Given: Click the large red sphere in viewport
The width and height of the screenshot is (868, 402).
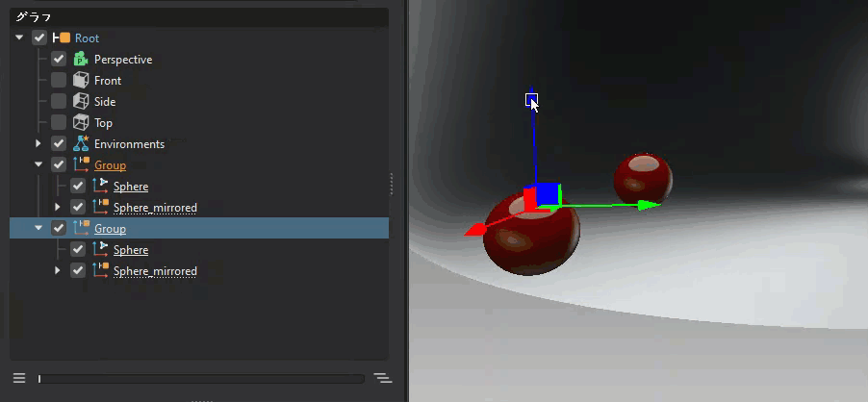Looking at the screenshot, I should tap(531, 235).
